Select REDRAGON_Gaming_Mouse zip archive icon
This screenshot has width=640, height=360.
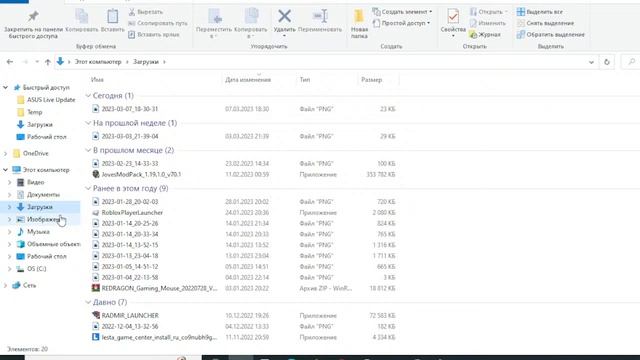click(x=96, y=288)
